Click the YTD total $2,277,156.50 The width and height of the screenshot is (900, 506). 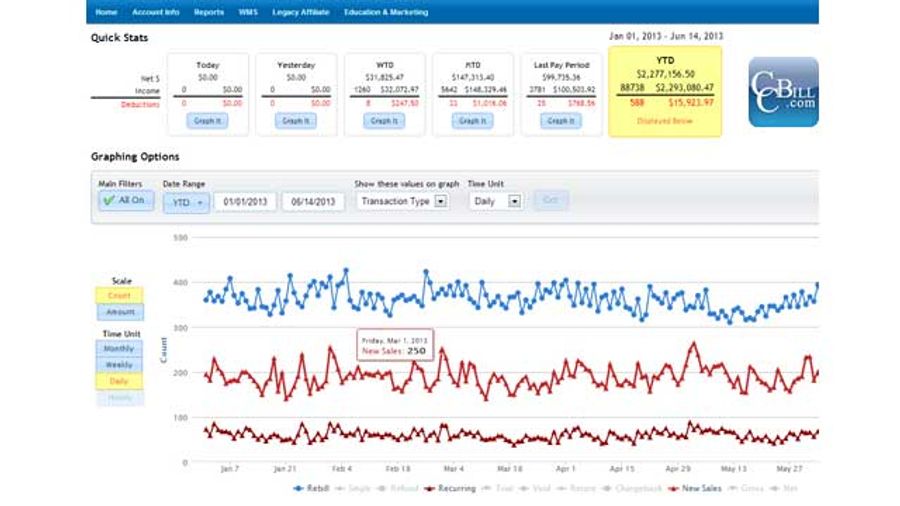pos(665,74)
